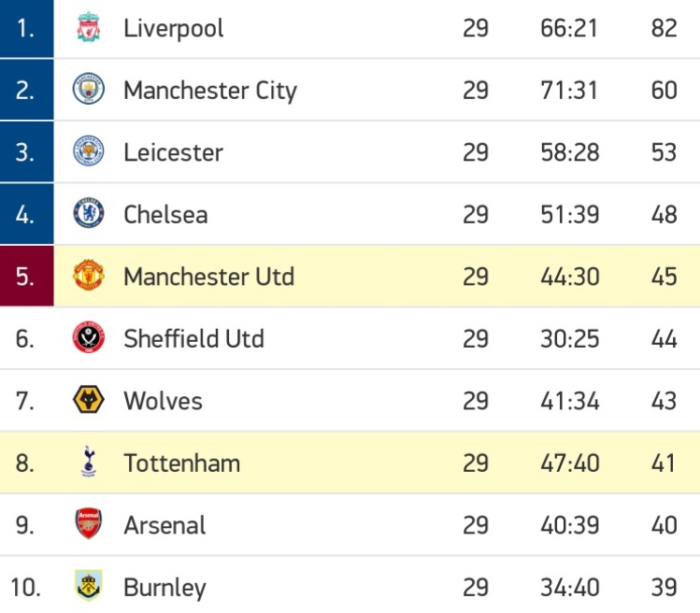Click Sheffield Utd's 30:25 goal record
This screenshot has height=613, width=700.
(569, 338)
